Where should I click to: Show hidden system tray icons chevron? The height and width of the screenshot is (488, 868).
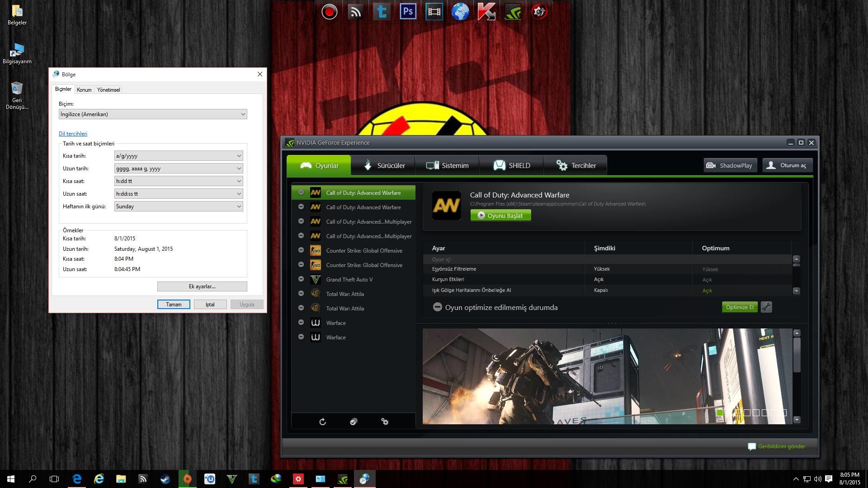tap(796, 479)
